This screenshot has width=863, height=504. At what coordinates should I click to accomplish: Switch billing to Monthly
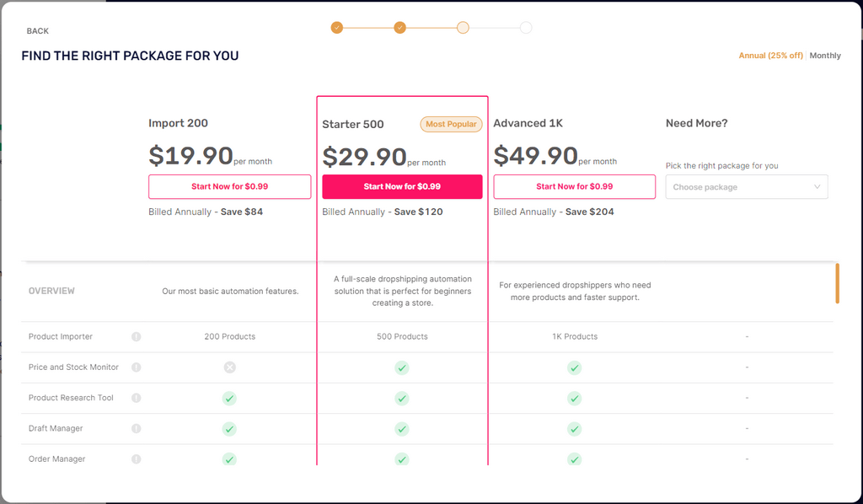point(825,56)
